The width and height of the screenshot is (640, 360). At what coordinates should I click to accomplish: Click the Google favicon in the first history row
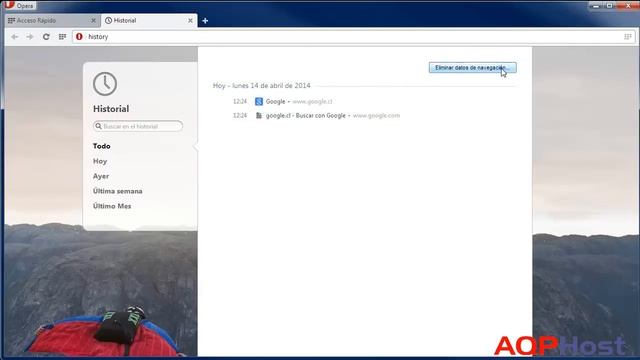259,102
